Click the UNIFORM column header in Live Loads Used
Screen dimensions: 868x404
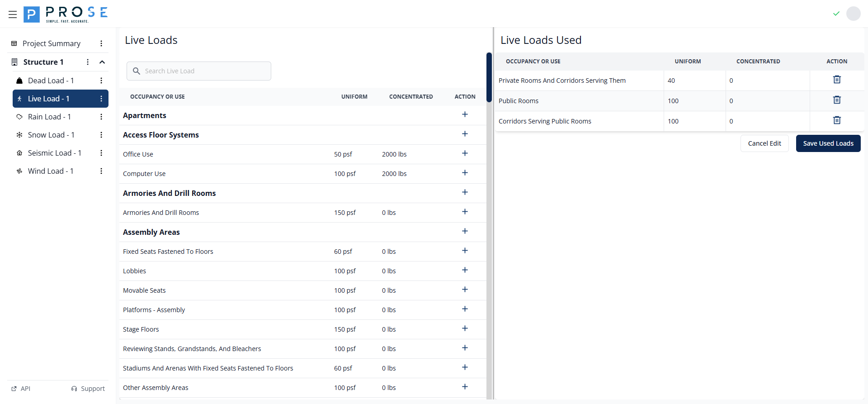[x=688, y=62]
